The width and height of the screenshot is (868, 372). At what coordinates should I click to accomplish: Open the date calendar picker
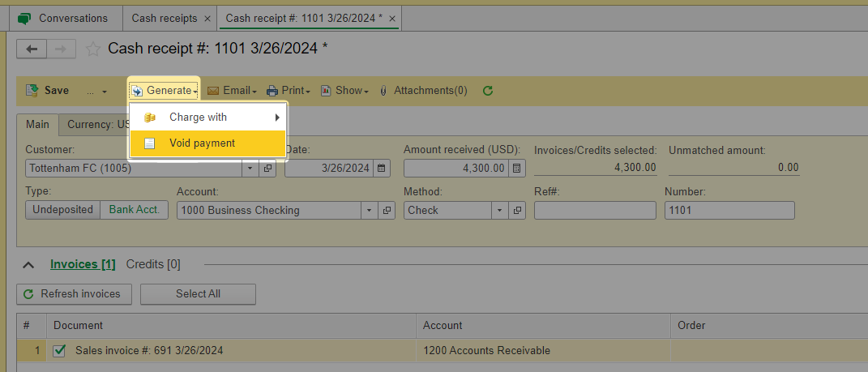(382, 168)
